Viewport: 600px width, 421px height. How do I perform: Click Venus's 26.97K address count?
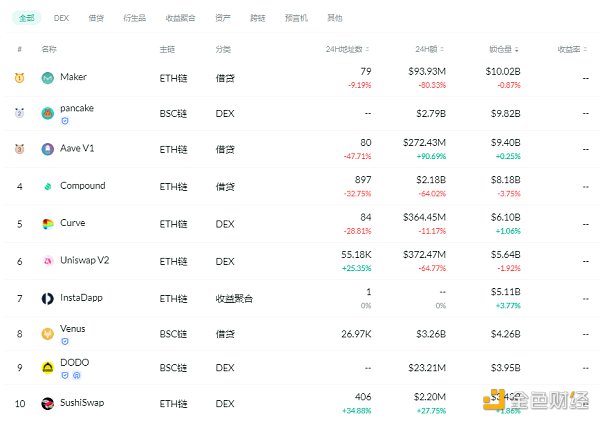coord(356,334)
